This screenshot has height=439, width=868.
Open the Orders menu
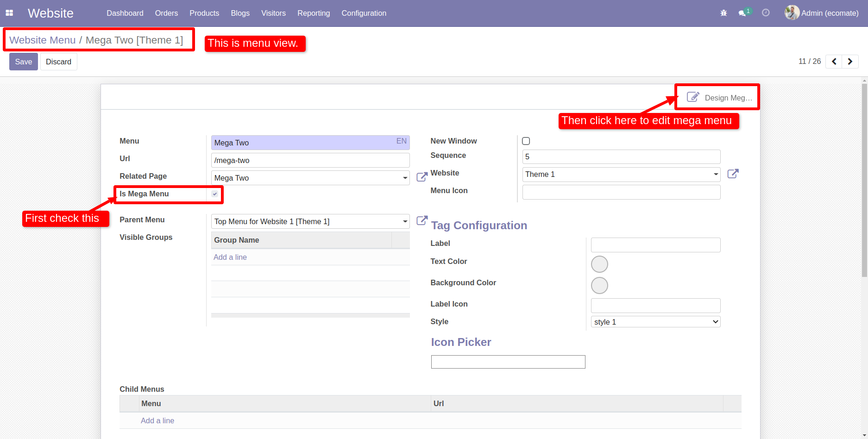click(166, 13)
